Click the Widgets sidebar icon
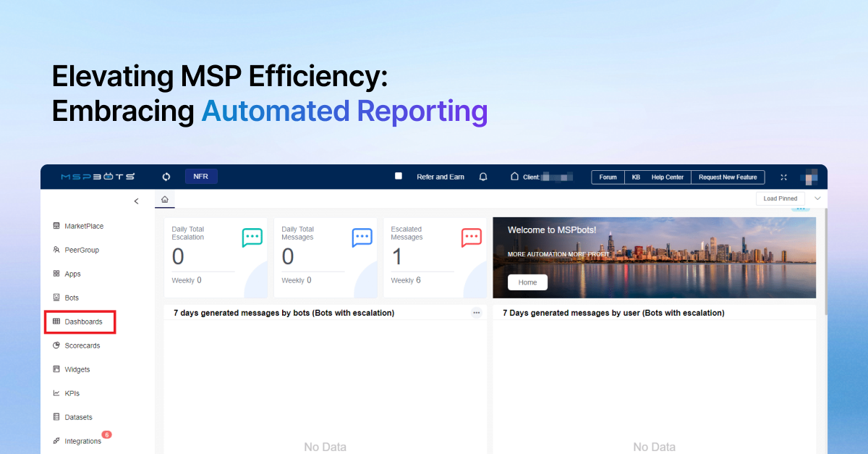Image resolution: width=868 pixels, height=454 pixels. pos(56,369)
